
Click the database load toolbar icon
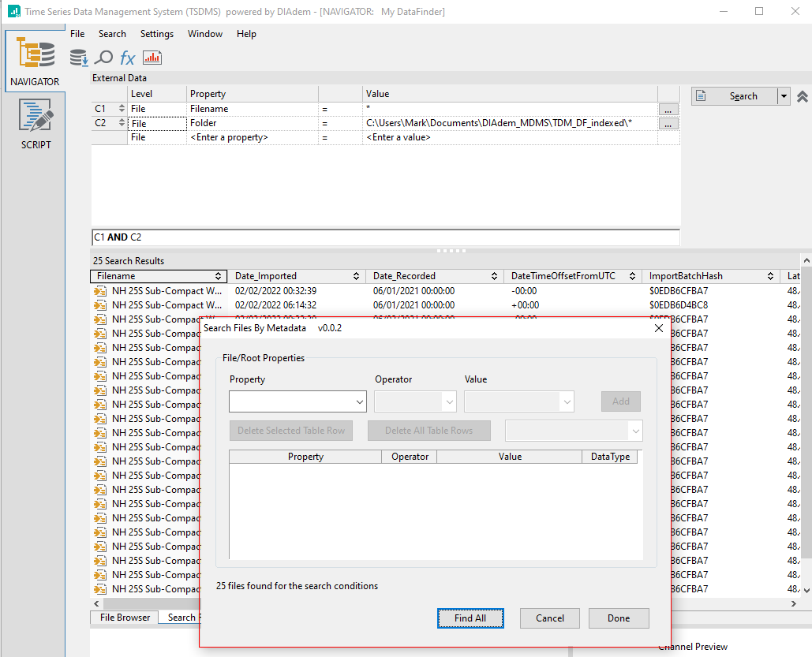pyautogui.click(x=79, y=58)
